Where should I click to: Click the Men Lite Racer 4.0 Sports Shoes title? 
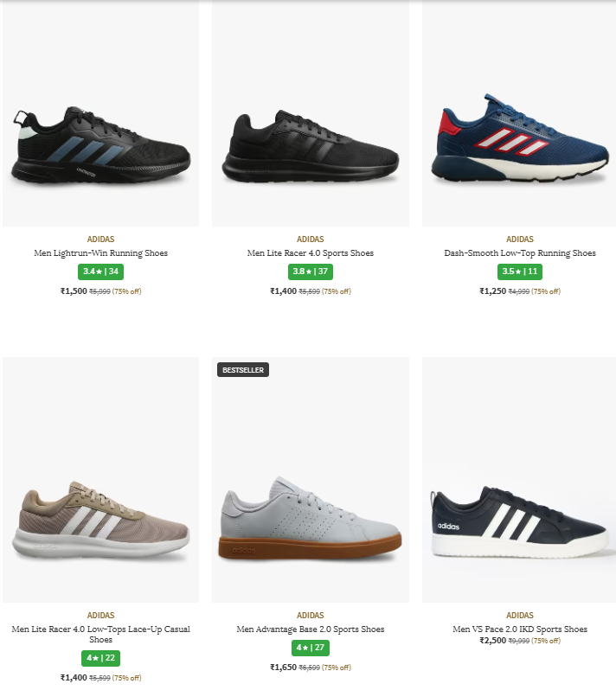311,253
